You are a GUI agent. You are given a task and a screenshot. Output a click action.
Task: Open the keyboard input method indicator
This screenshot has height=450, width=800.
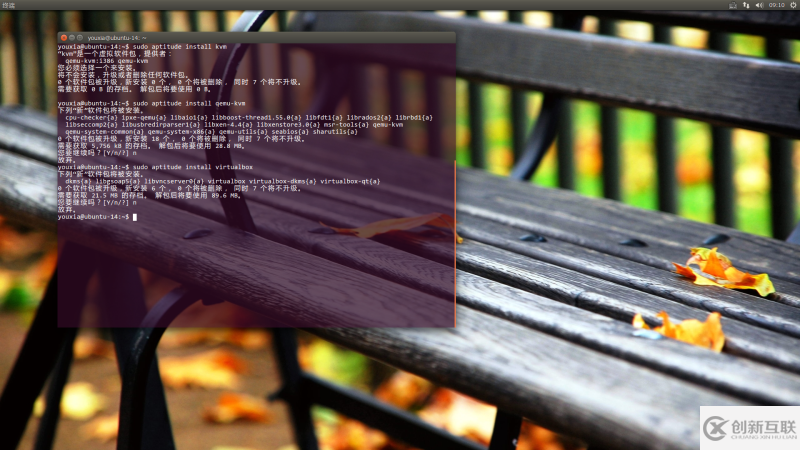(x=733, y=5)
